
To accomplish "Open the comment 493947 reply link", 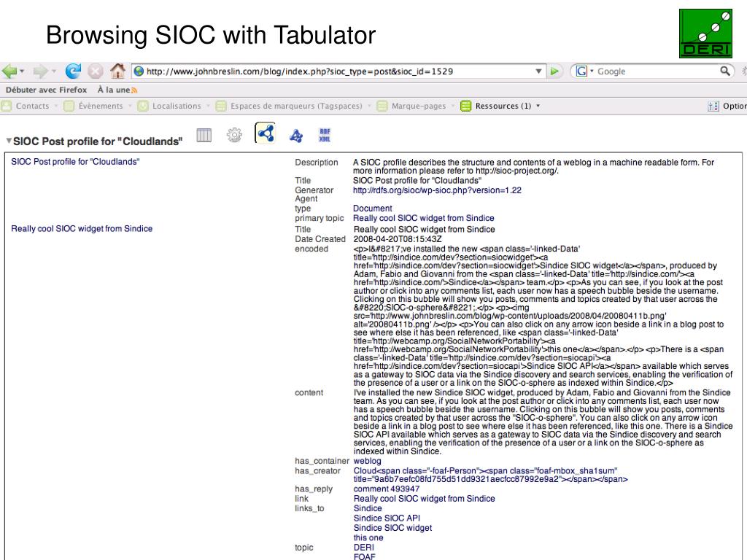I will click(x=387, y=489).
